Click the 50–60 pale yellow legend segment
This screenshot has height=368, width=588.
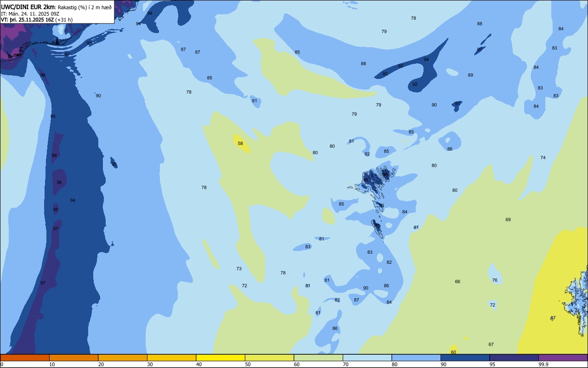[x=269, y=357]
